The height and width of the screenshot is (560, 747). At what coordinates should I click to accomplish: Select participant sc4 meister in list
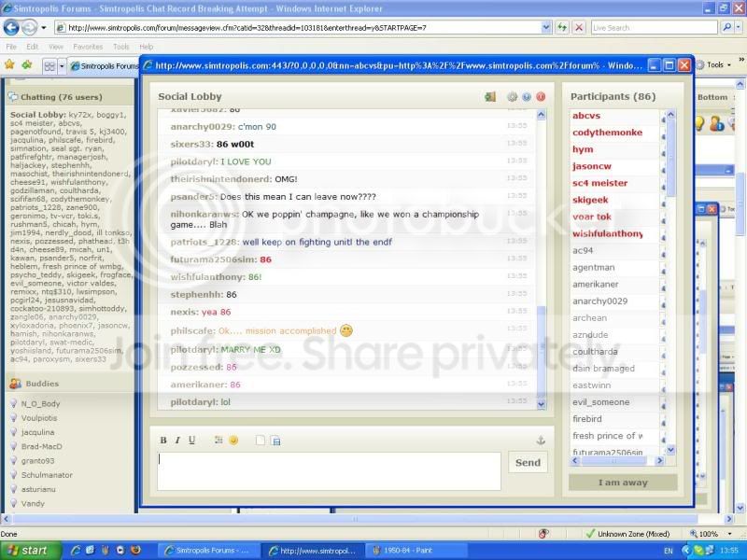[x=600, y=183]
